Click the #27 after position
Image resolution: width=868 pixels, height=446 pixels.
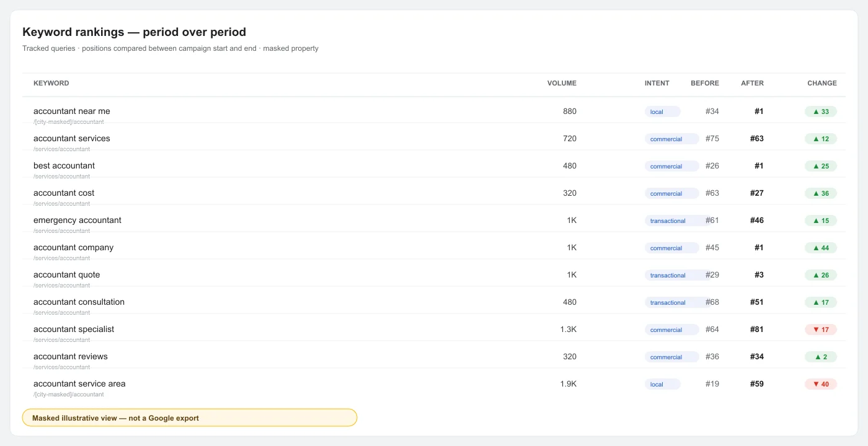tap(757, 193)
